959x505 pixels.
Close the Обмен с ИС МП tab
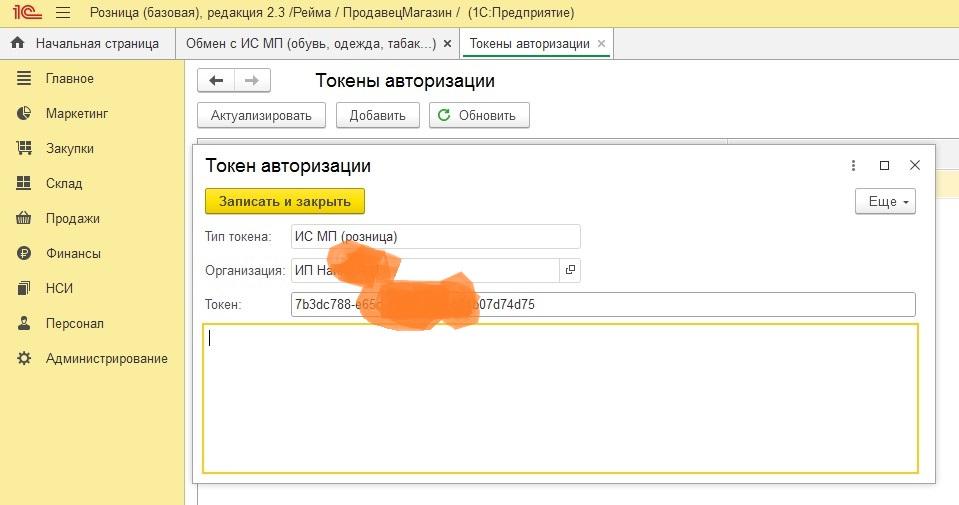(x=448, y=44)
